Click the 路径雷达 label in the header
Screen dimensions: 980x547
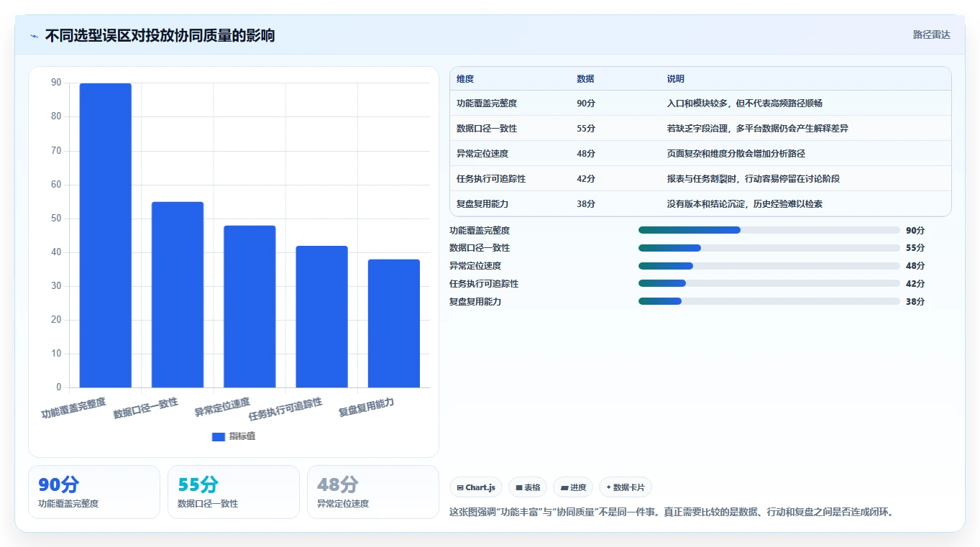coord(932,35)
